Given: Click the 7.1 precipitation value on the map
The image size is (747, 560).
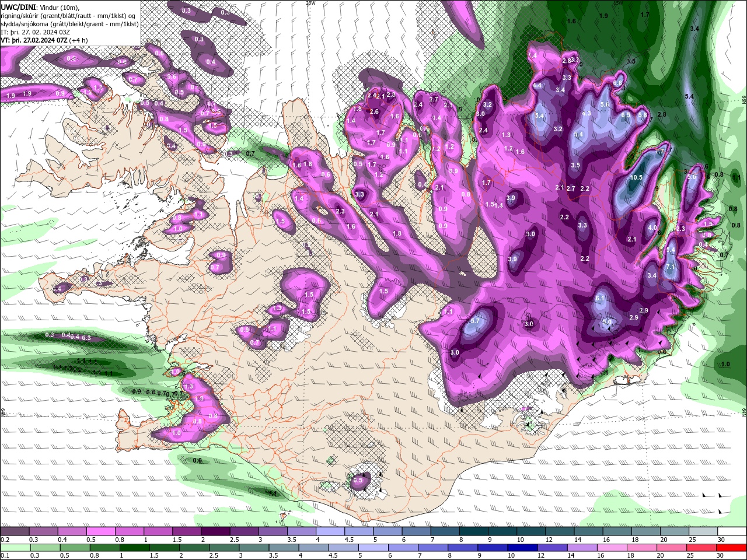Looking at the screenshot, I should [671, 267].
